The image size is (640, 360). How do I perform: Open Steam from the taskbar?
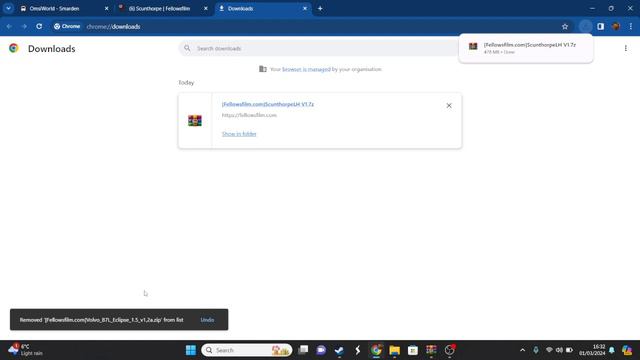[x=339, y=350]
